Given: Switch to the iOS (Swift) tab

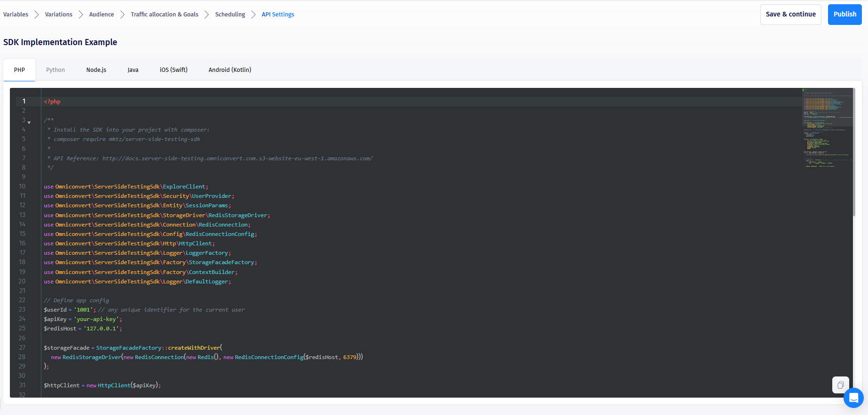Looking at the screenshot, I should pos(174,70).
